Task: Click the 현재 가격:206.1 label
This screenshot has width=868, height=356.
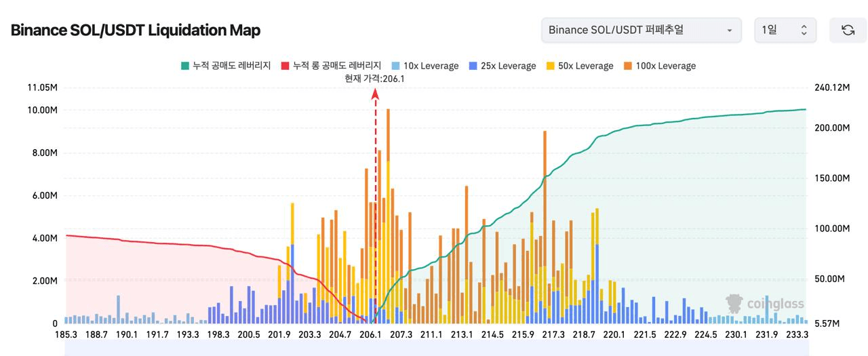Action: coord(374,79)
